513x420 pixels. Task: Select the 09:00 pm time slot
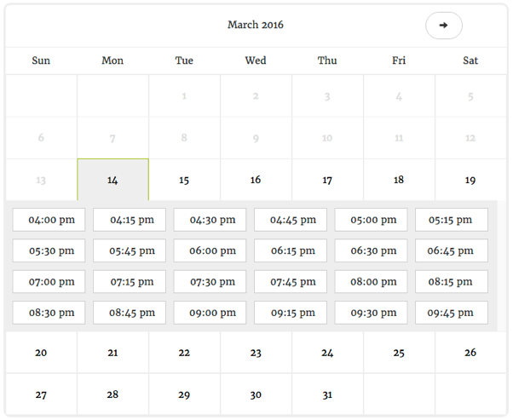[210, 313]
